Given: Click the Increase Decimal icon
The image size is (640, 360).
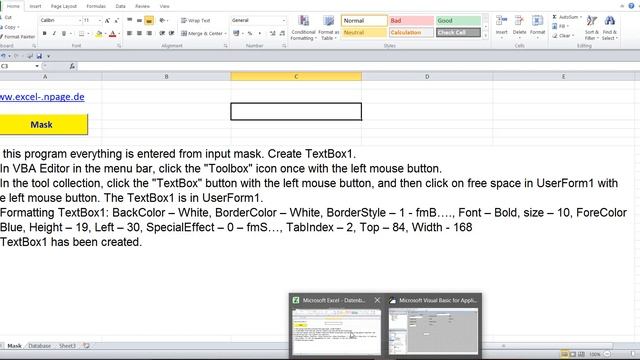Looking at the screenshot, I should pyautogui.click(x=273, y=33).
